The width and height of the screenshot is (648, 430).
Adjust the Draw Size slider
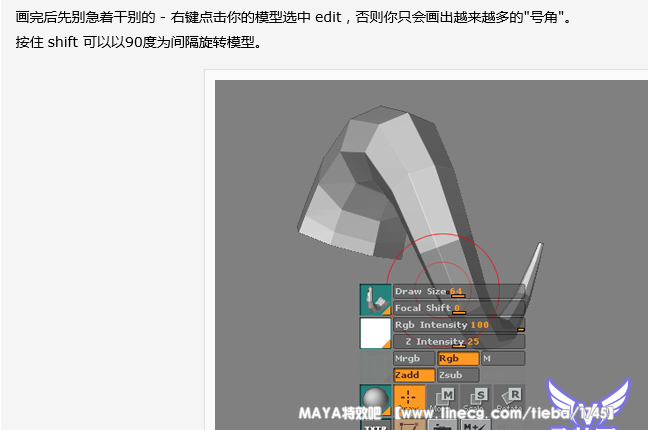tap(458, 291)
